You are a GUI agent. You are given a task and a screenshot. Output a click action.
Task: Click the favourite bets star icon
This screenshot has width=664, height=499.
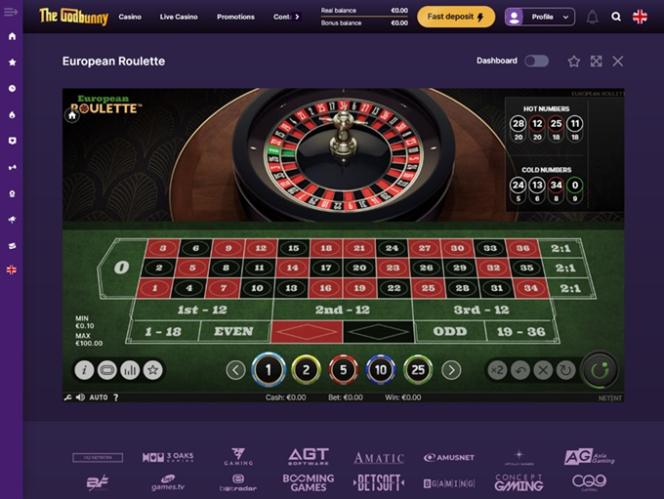[x=152, y=370]
